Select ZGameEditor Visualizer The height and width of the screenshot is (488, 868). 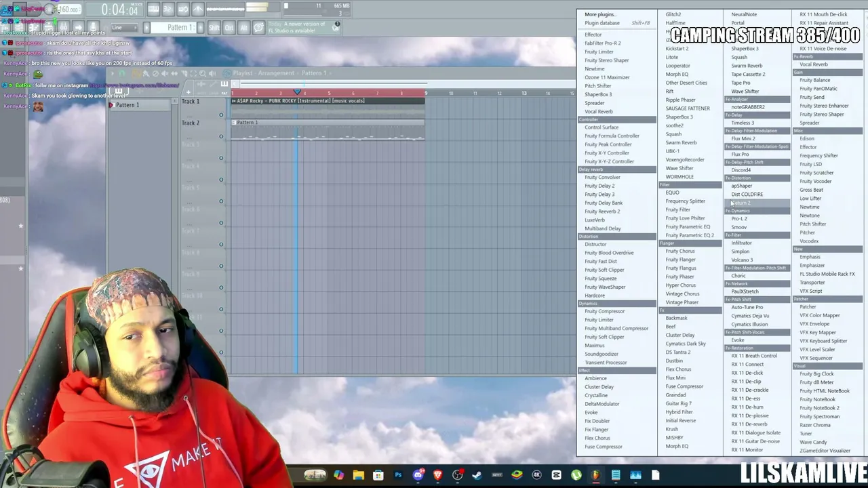tap(825, 451)
